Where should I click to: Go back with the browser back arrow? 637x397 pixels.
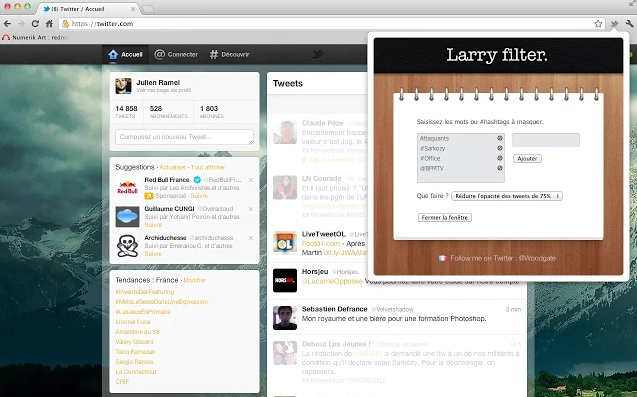[7, 24]
